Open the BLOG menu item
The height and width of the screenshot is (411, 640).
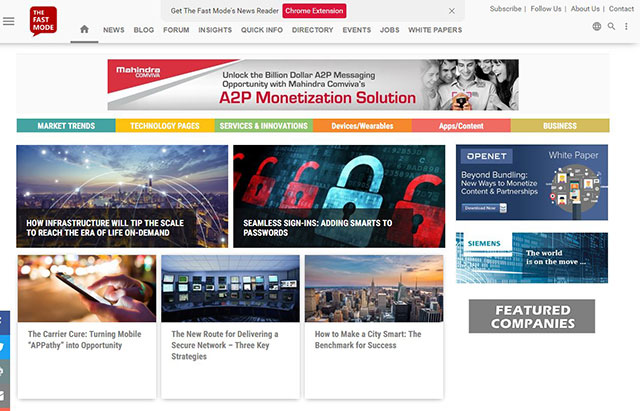(144, 30)
